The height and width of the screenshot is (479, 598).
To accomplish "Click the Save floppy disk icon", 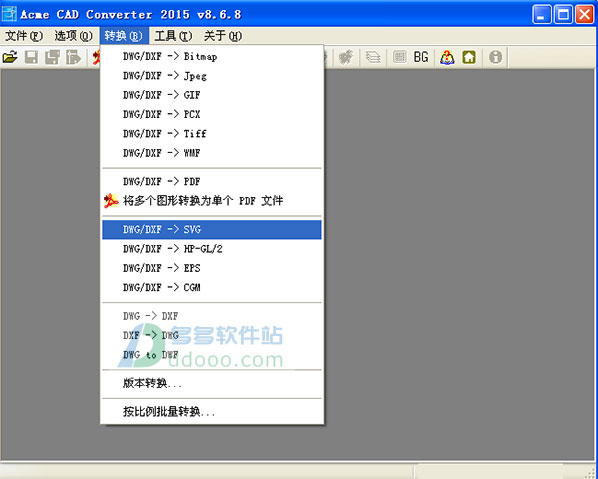I will coord(31,57).
